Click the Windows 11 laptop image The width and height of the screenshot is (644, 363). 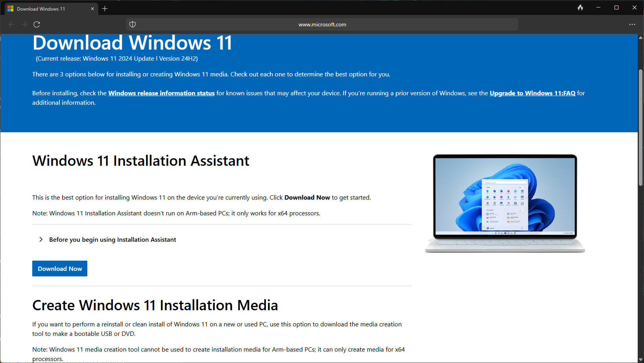505,203
